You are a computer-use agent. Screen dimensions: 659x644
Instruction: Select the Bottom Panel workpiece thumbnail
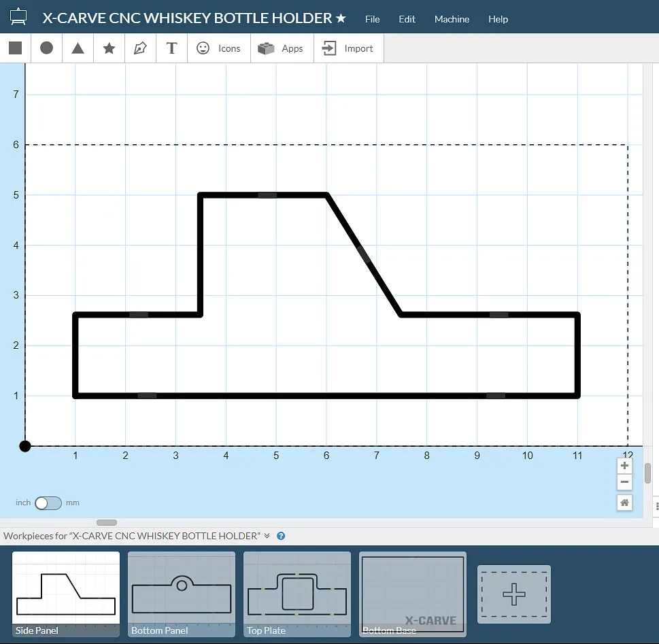(x=182, y=594)
